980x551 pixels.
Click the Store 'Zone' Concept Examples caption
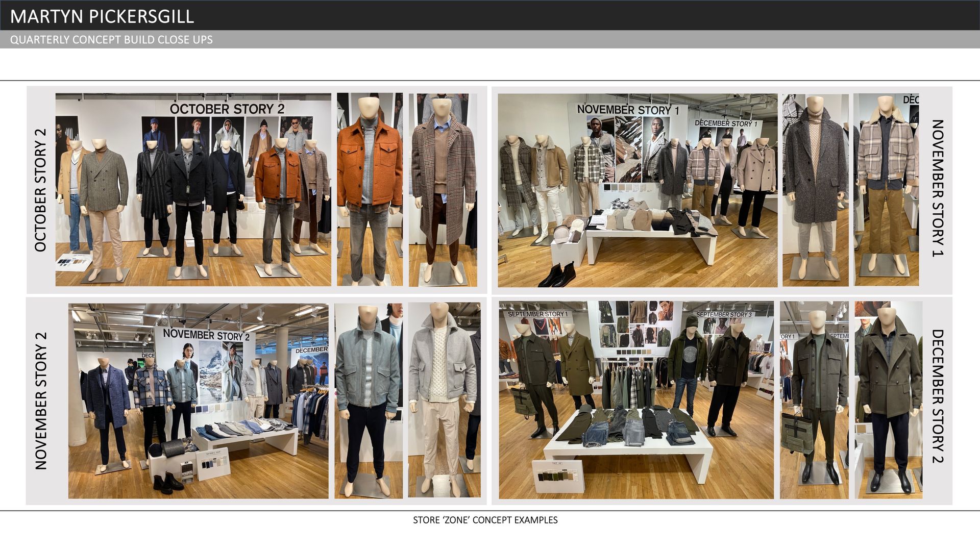(485, 520)
